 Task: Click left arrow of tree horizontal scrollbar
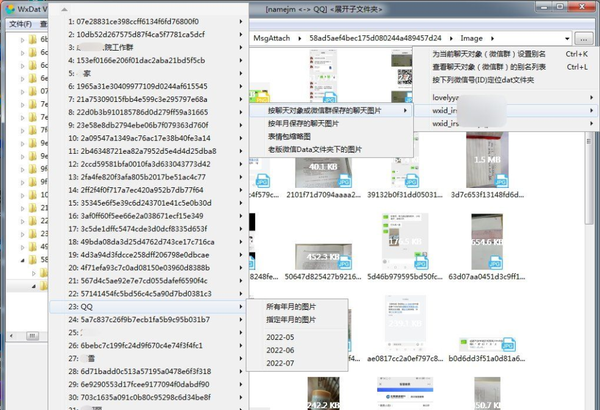click(11, 336)
